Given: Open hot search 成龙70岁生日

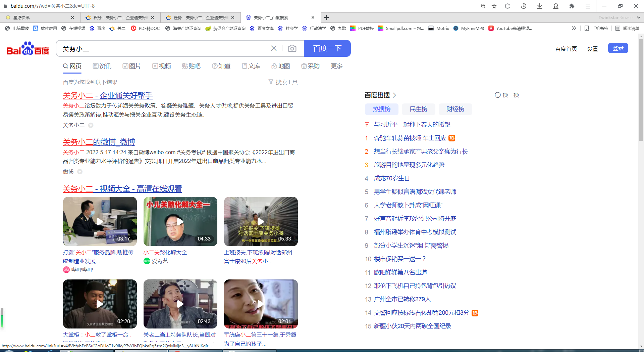Looking at the screenshot, I should point(392,178).
